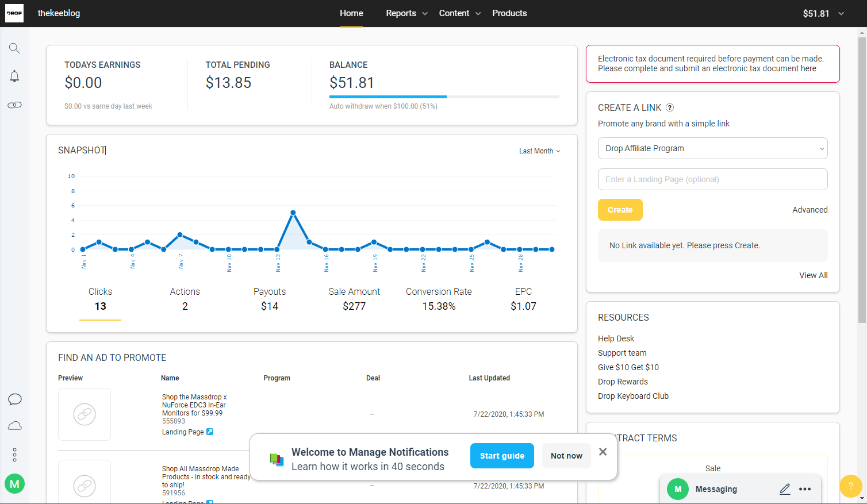Change Last Month snapshot period dropdown
The image size is (867, 504).
(539, 151)
